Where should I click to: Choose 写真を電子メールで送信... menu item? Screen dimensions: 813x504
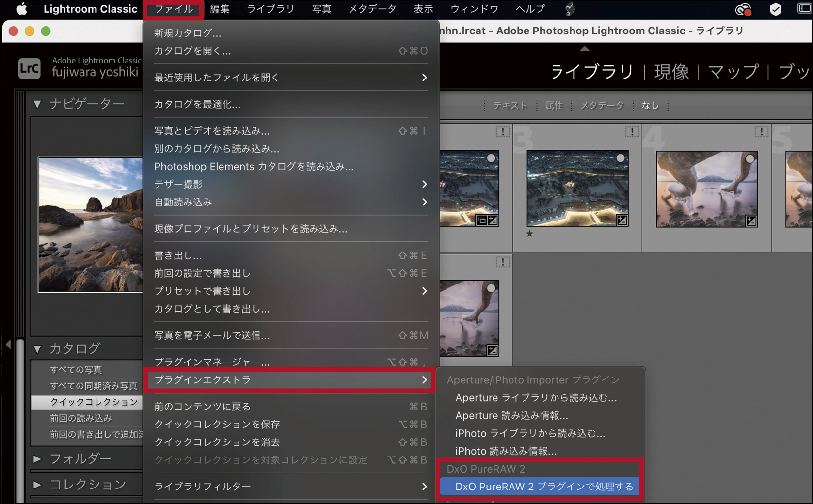291,335
